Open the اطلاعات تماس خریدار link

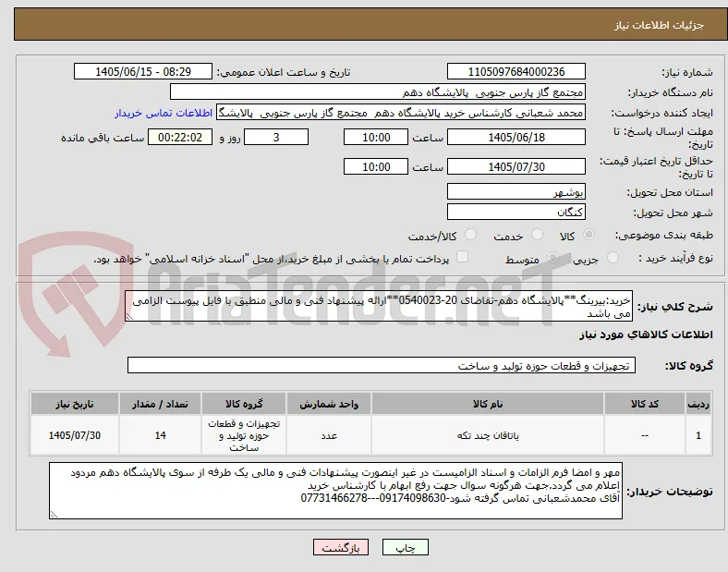[x=164, y=113]
